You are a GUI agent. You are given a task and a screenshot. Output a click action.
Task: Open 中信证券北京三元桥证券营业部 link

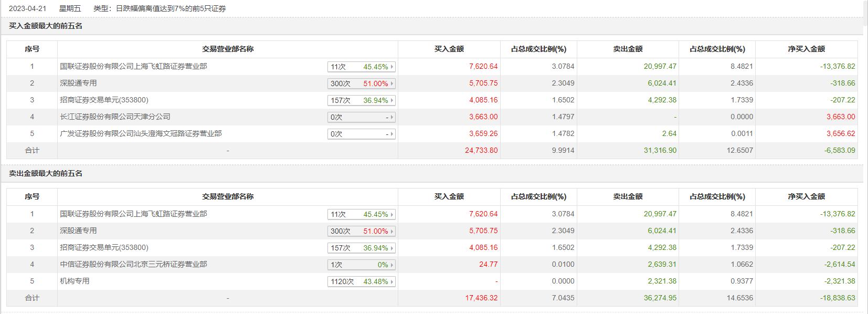click(x=133, y=264)
